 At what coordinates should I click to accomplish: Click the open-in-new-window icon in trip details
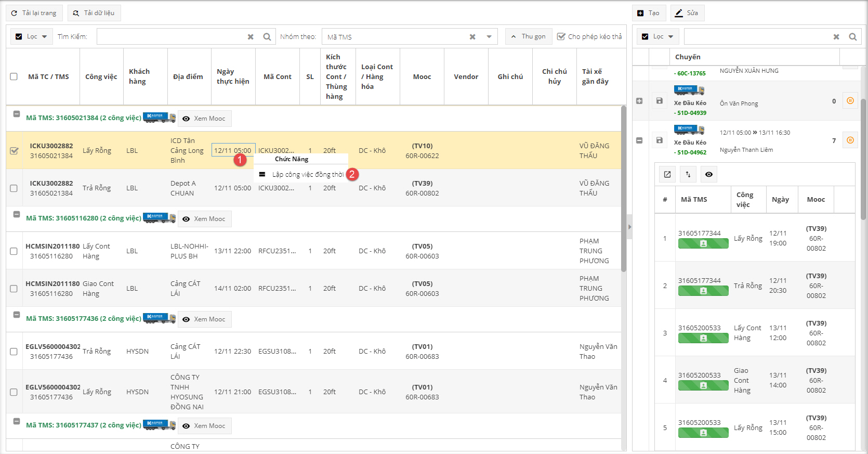point(667,174)
